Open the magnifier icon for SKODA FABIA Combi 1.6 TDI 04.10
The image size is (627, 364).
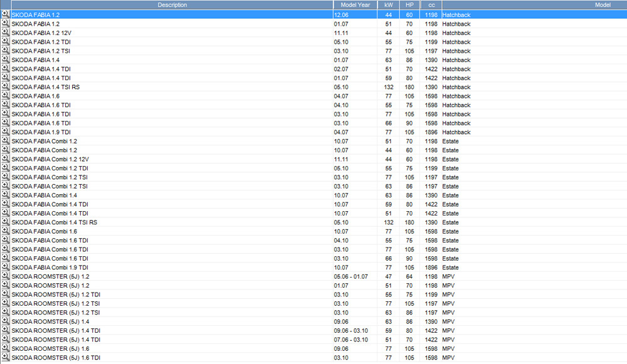pos(5,240)
